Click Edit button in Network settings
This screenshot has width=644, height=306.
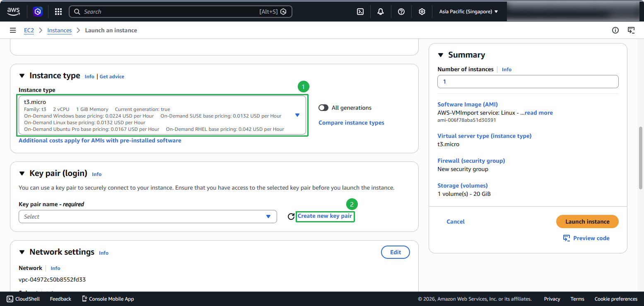(x=396, y=252)
